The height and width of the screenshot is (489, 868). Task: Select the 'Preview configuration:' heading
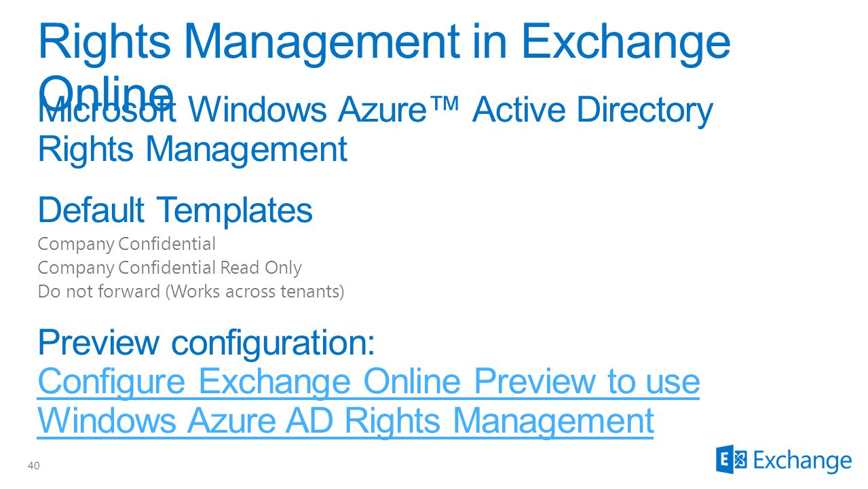point(206,342)
